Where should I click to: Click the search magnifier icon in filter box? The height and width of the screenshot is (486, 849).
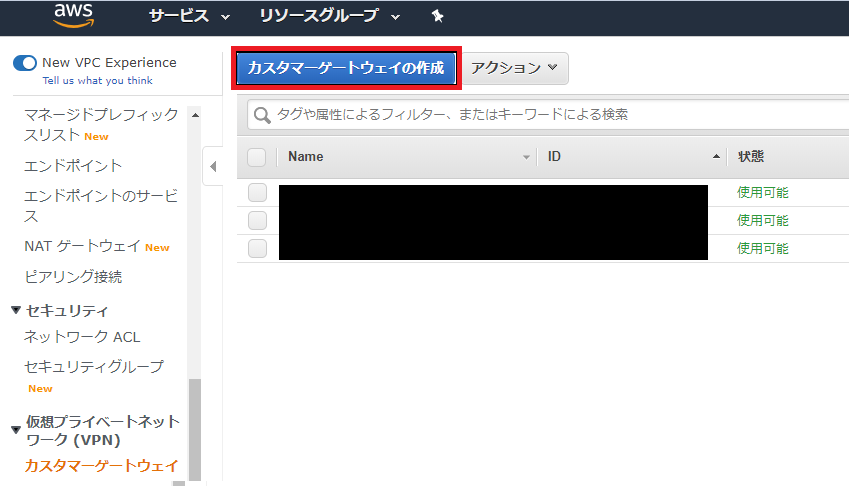pos(262,115)
